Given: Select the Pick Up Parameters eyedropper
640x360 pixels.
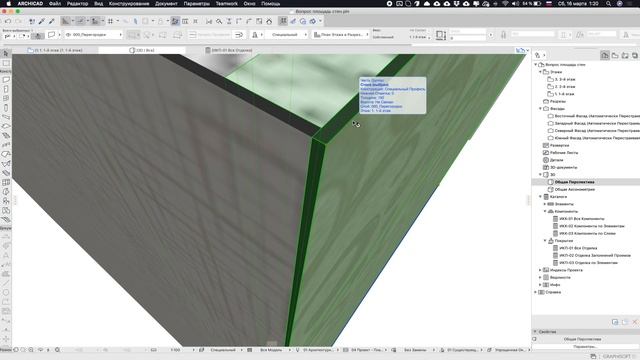Looking at the screenshot, I should 42,21.
